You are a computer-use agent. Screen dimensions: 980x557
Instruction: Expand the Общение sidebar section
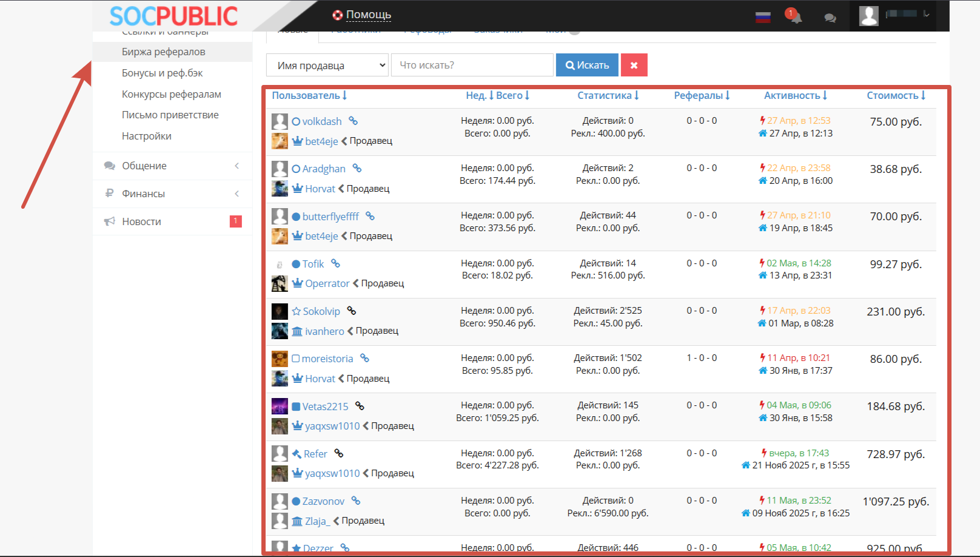pos(172,166)
